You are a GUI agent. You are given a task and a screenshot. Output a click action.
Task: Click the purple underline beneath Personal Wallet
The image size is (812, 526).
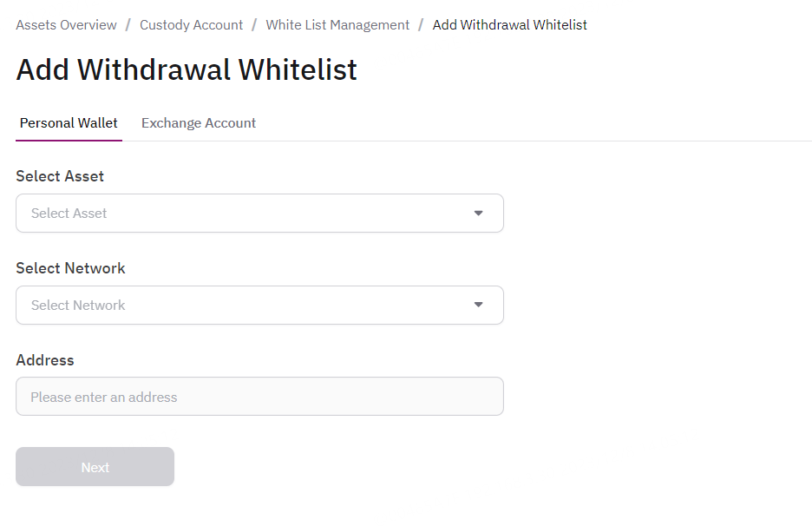click(69, 140)
